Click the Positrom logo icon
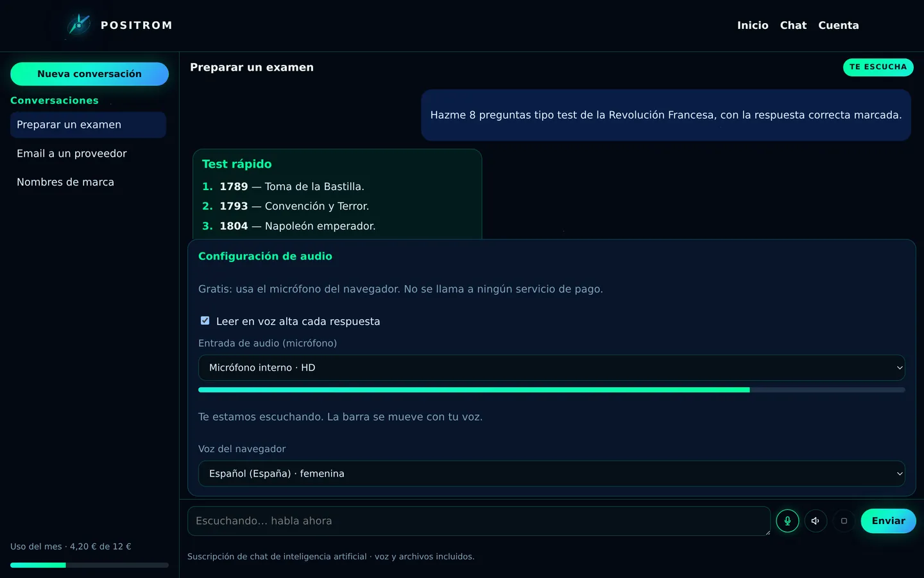The image size is (924, 578). tap(79, 25)
